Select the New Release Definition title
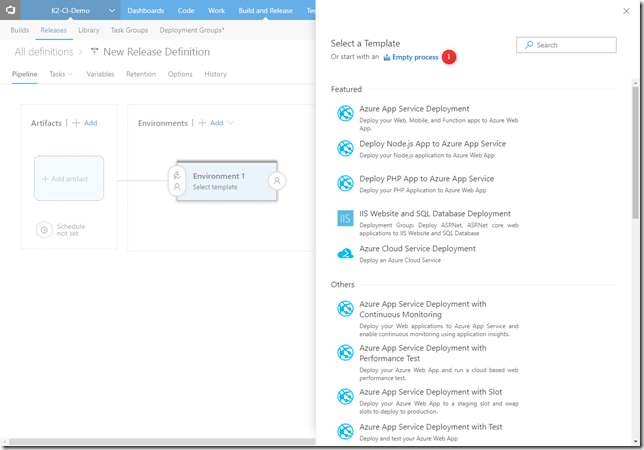This screenshot has height=450, width=644. click(156, 52)
